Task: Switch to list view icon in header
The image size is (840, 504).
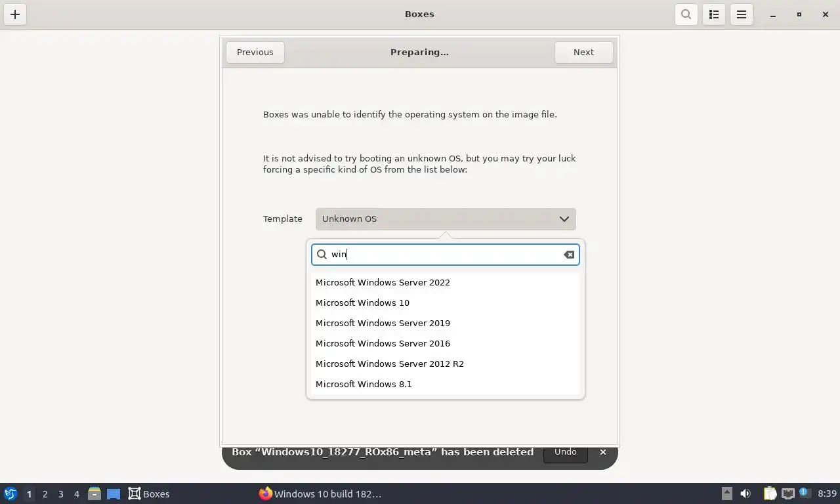Action: [x=714, y=14]
